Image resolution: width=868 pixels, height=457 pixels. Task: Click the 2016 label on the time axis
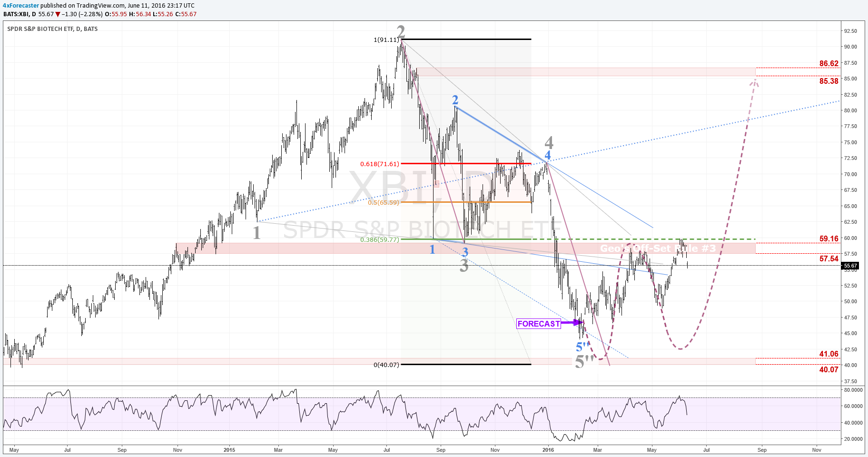[x=548, y=450]
